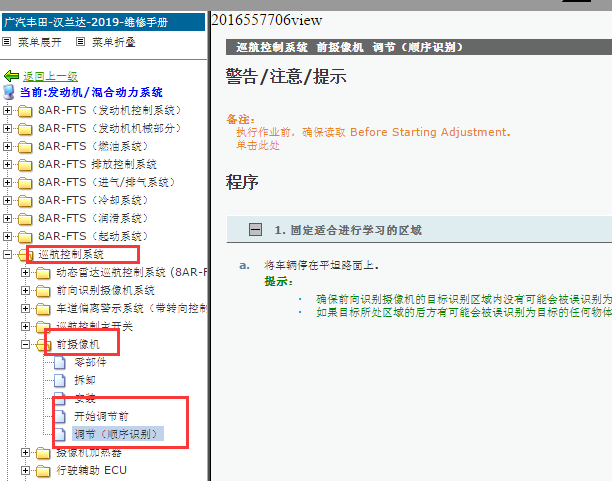This screenshot has height=481, width=612.
Task: Expand 前向识别摄像机系统 node
Action: (x=25, y=290)
